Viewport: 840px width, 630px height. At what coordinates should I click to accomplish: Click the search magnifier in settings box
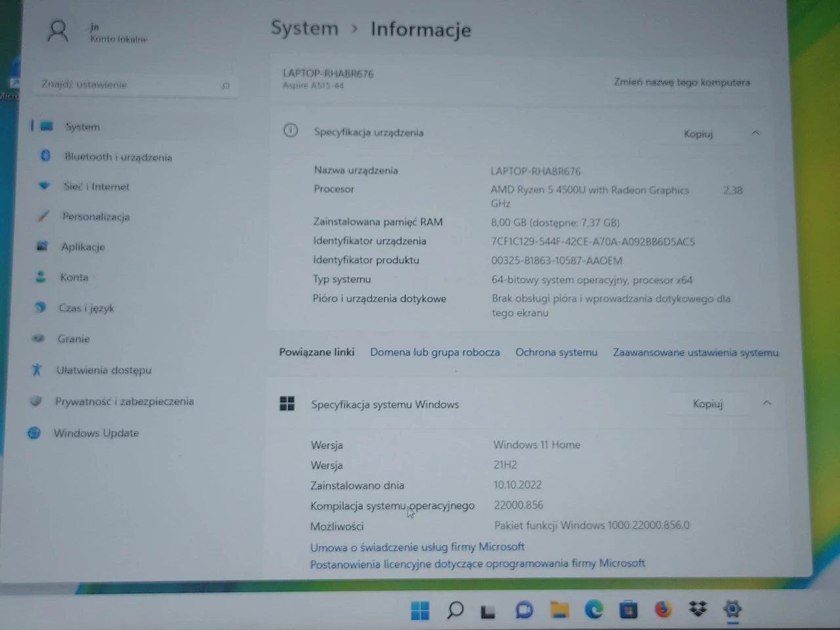click(x=226, y=85)
